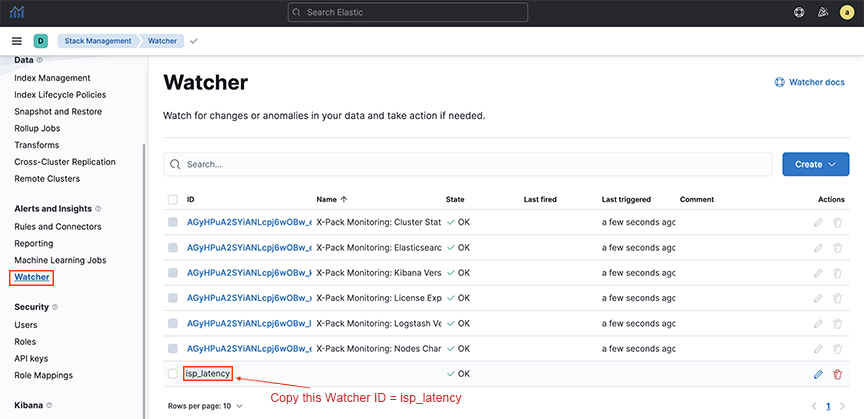Click the ID column header

point(191,199)
